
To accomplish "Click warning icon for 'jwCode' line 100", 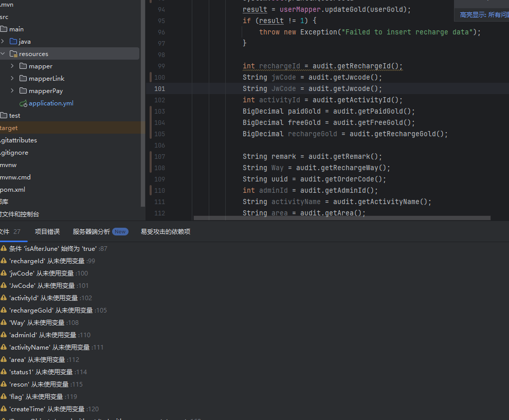I will (x=4, y=273).
